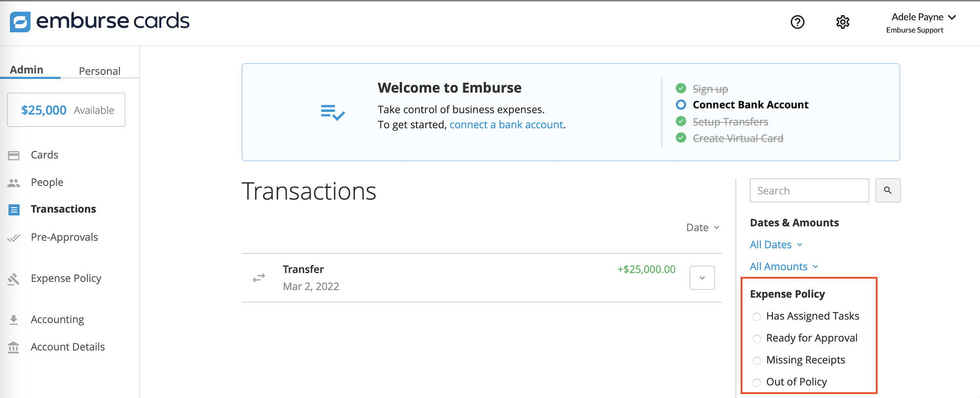Click the help question mark icon
Viewport: 980px width, 398px height.
point(797,22)
